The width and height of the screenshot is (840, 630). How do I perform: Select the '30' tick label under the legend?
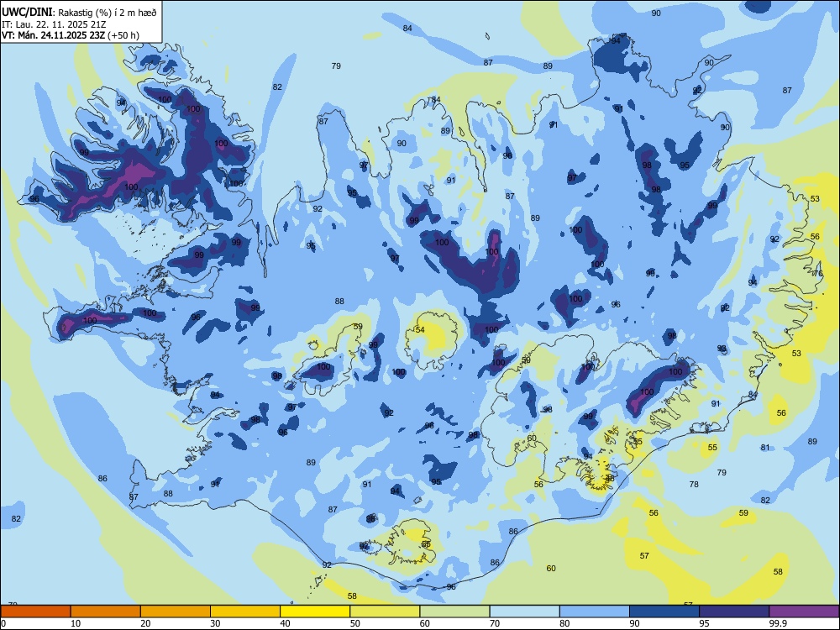pos(215,623)
